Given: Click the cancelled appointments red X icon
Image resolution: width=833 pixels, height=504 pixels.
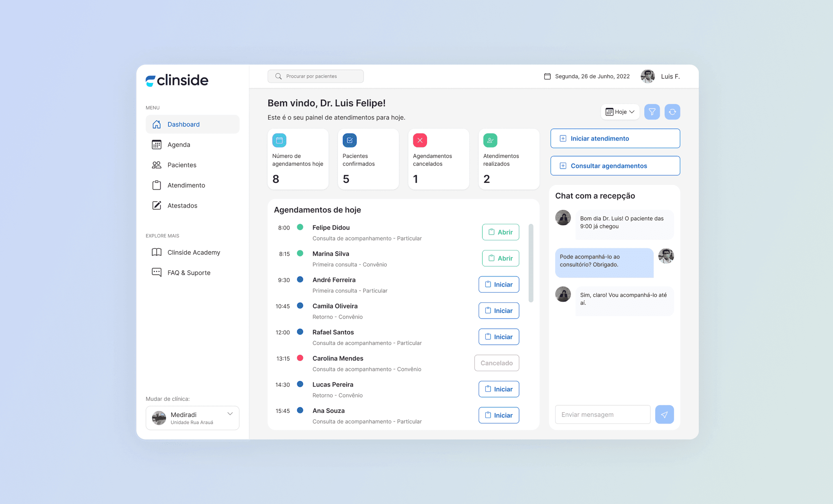Looking at the screenshot, I should pos(420,140).
